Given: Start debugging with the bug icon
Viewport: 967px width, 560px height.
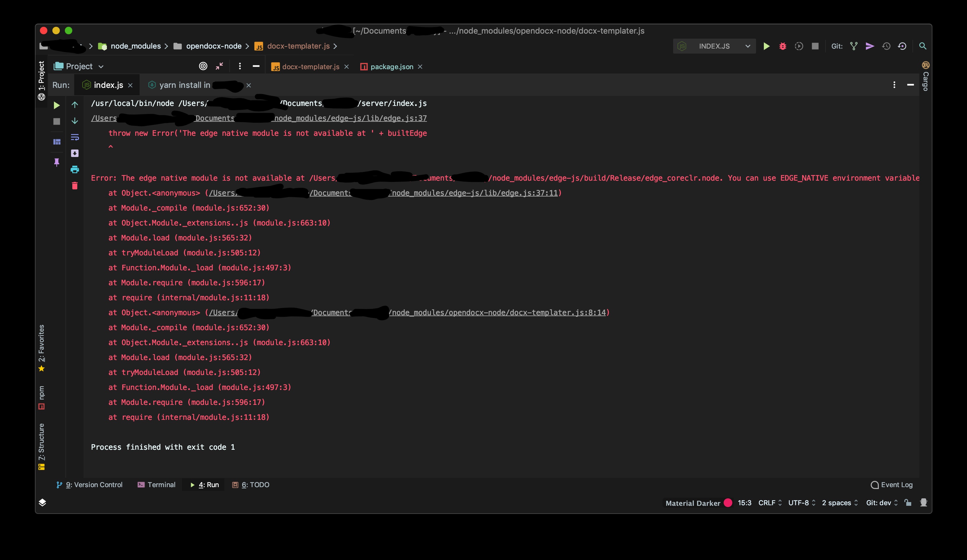Looking at the screenshot, I should pyautogui.click(x=783, y=46).
